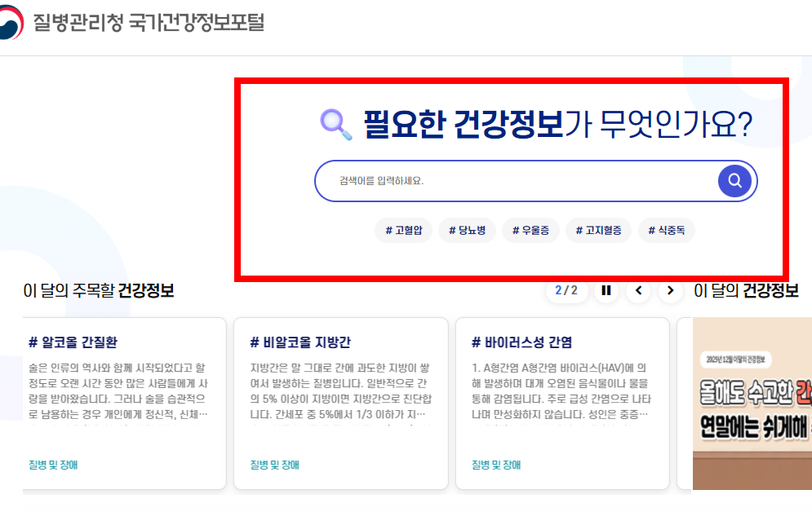812x512 pixels.
Task: Go to the previous slide with left chevron
Action: 638,290
